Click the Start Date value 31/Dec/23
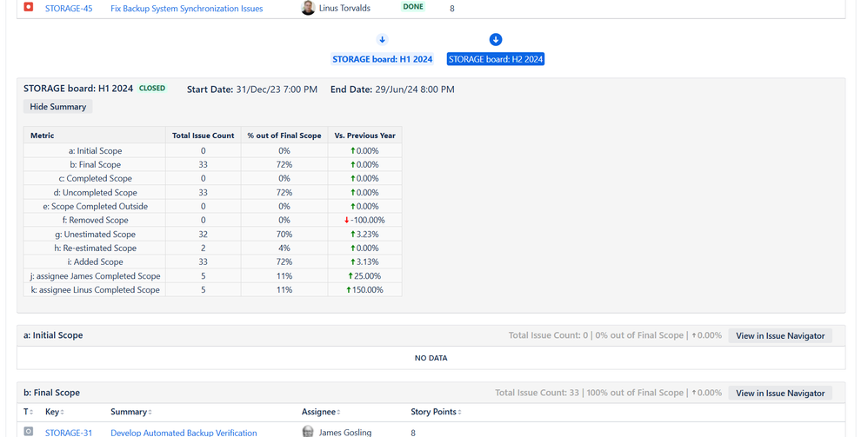Screen dimensions: 868x437 [277, 89]
